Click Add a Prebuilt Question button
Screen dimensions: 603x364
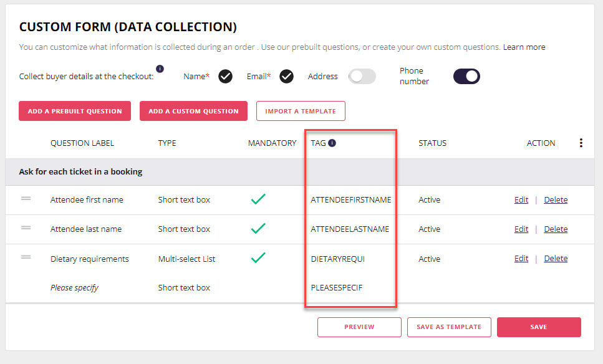click(75, 111)
